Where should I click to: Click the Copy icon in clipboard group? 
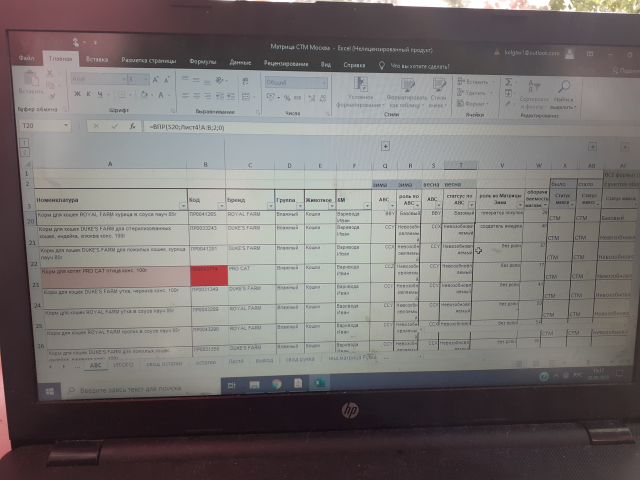tap(50, 85)
